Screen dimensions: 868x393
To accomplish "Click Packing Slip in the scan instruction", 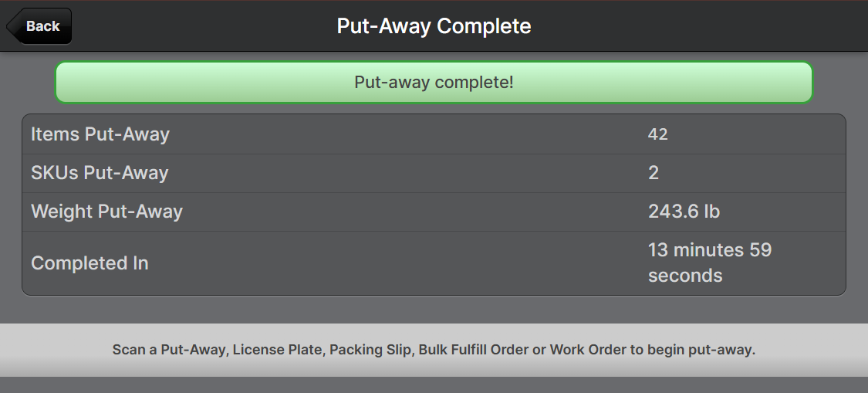I will (x=371, y=350).
